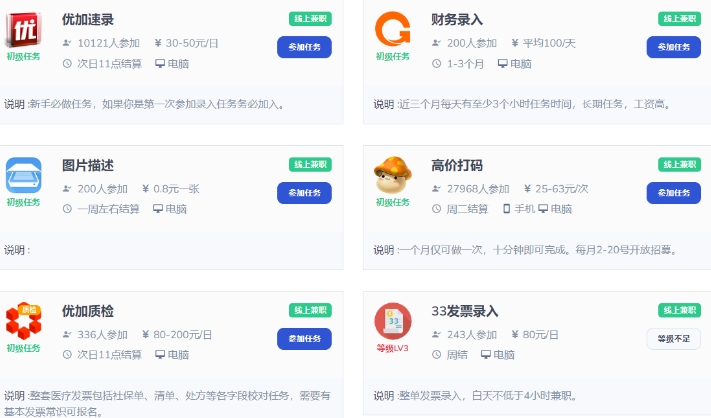Click the participants icon beside 243人参加
This screenshot has width=711, height=418.
[x=436, y=335]
